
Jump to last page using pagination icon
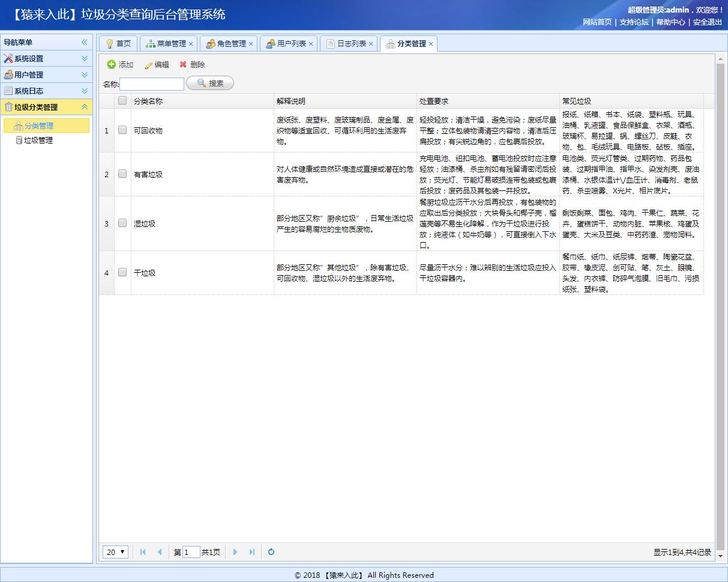(x=251, y=551)
